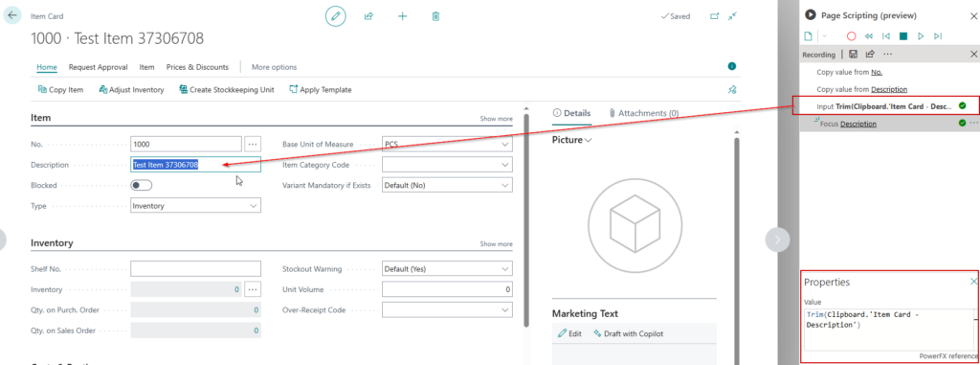Click the pencil edit icon
This screenshot has width=980, height=365.
coord(336,16)
